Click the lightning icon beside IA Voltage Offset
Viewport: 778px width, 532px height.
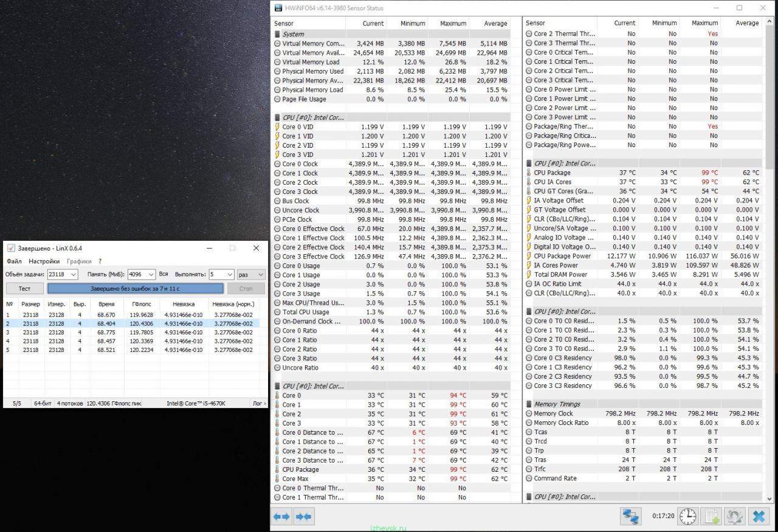click(529, 201)
